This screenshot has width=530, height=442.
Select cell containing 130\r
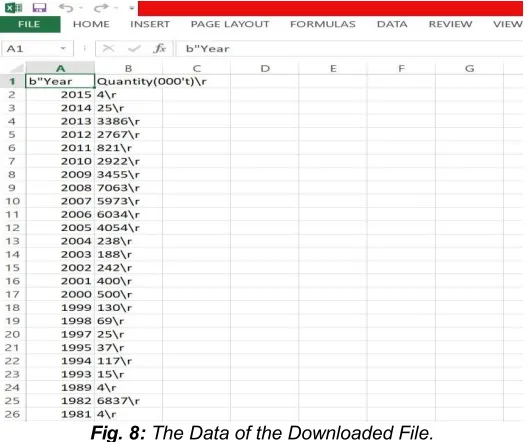point(128,308)
